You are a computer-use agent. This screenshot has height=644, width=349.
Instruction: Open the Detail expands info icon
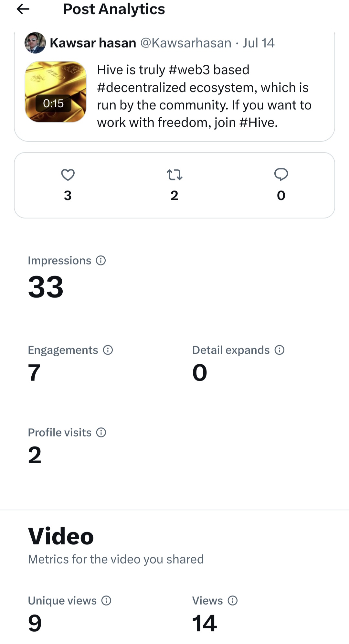pyautogui.click(x=280, y=350)
